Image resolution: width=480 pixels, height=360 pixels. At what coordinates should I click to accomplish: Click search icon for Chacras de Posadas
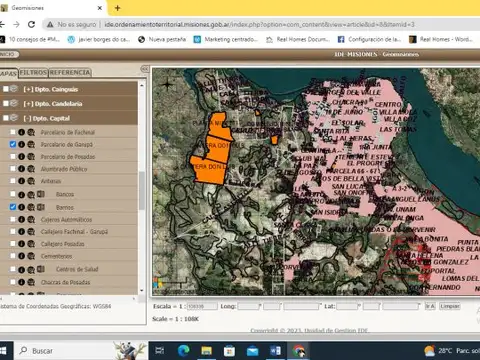click(31, 282)
